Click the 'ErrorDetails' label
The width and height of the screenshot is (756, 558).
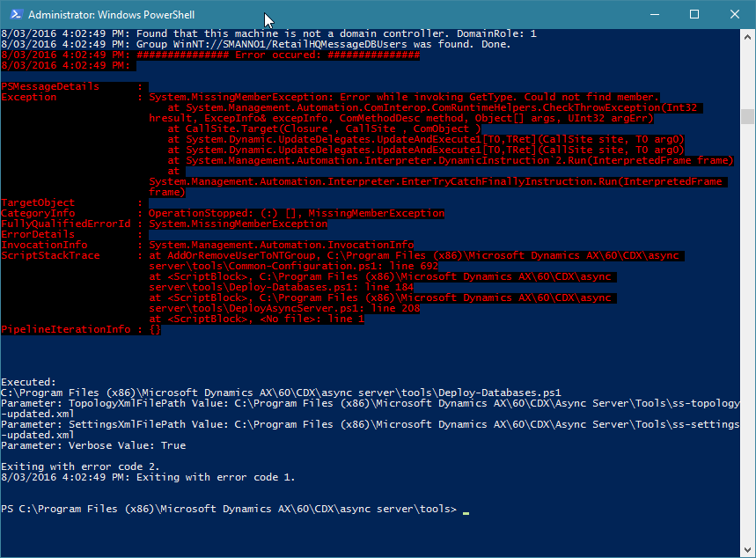tap(38, 235)
